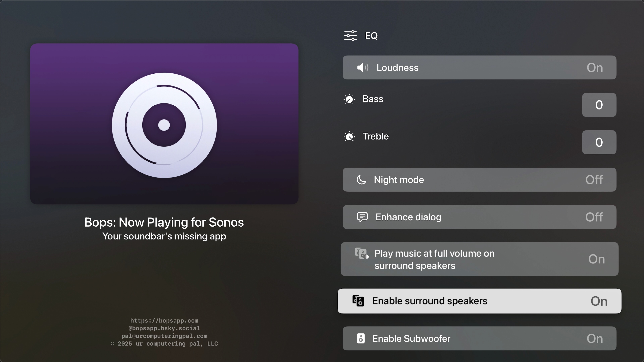This screenshot has width=644, height=362.
Task: Click the Enhance dialog speech bubble icon
Action: tap(362, 217)
